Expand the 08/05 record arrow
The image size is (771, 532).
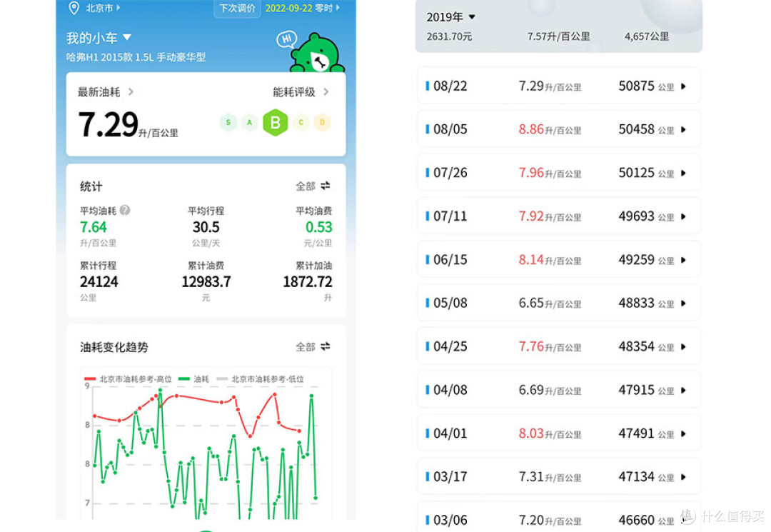[x=683, y=130]
